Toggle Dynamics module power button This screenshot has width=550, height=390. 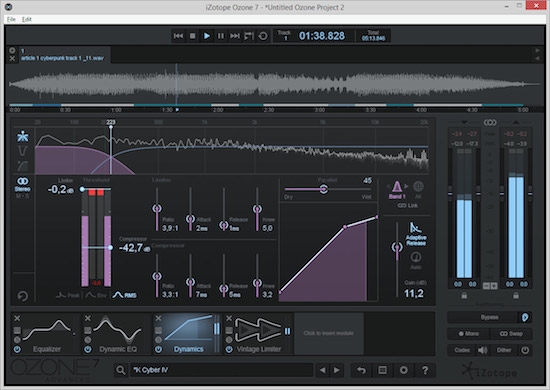point(159,349)
